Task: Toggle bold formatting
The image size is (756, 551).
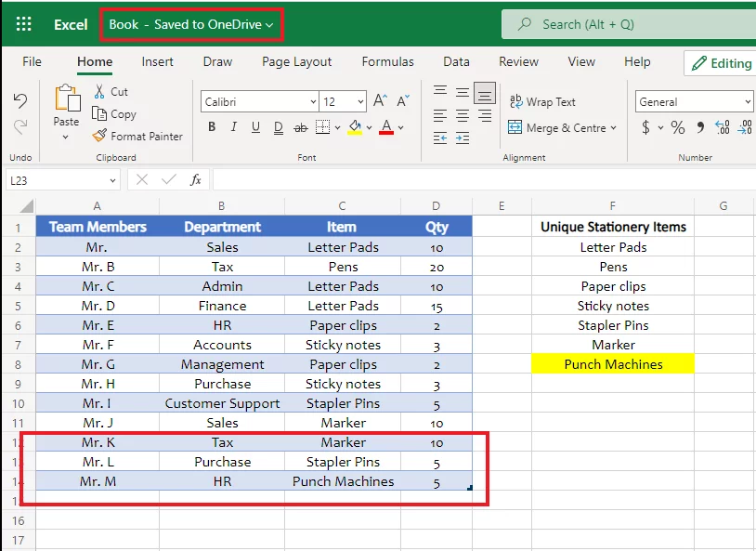Action: [212, 126]
